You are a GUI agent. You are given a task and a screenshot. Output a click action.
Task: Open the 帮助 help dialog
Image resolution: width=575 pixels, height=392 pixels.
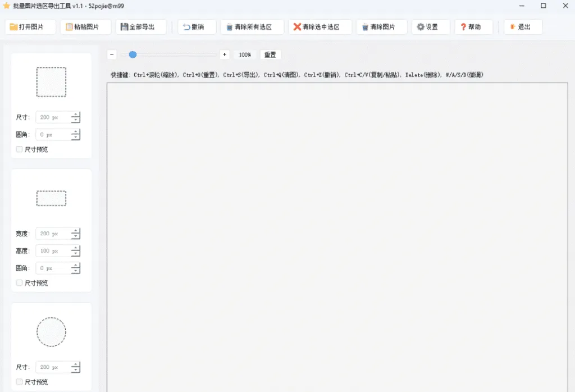point(473,26)
